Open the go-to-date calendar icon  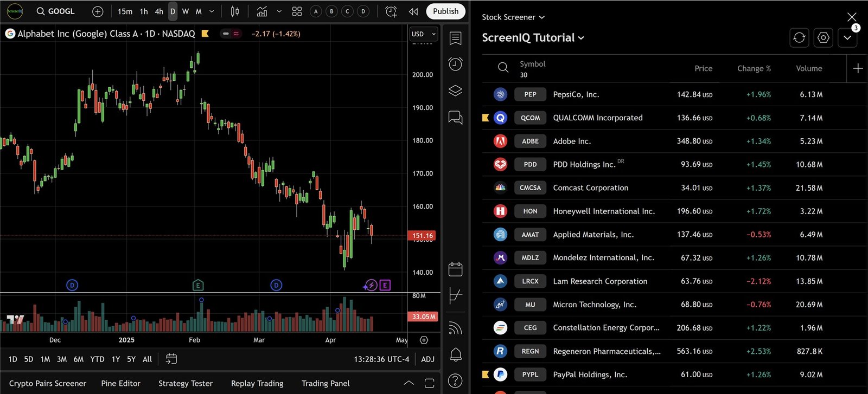point(171,359)
